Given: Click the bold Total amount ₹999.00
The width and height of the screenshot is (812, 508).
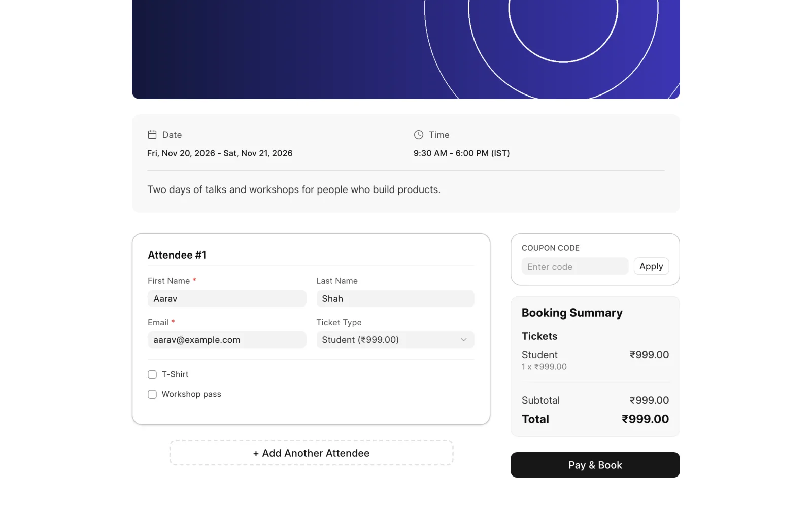Looking at the screenshot, I should (645, 419).
